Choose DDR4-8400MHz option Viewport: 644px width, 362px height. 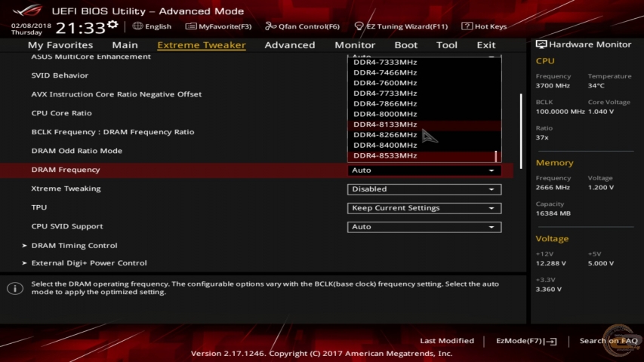click(424, 146)
